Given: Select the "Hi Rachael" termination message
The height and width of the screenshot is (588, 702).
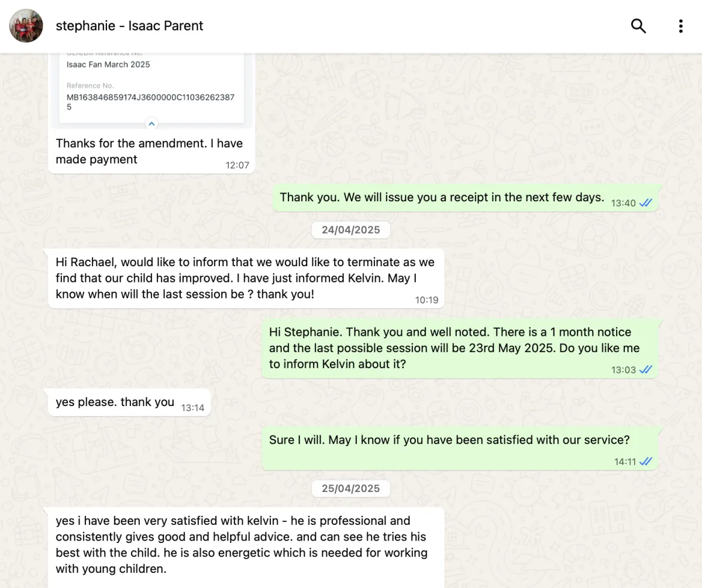Looking at the screenshot, I should click(245, 278).
